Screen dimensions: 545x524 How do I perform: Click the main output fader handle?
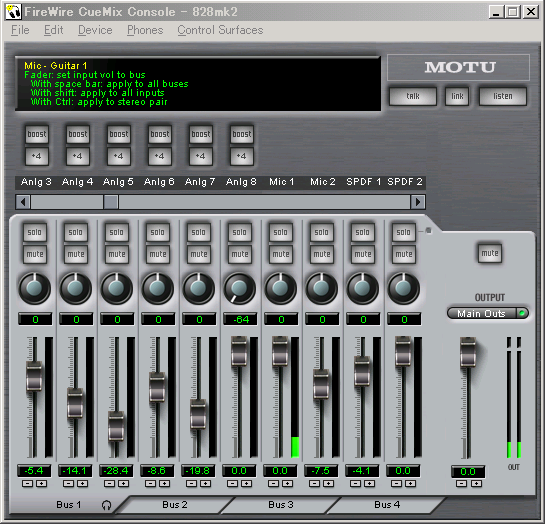coord(468,352)
